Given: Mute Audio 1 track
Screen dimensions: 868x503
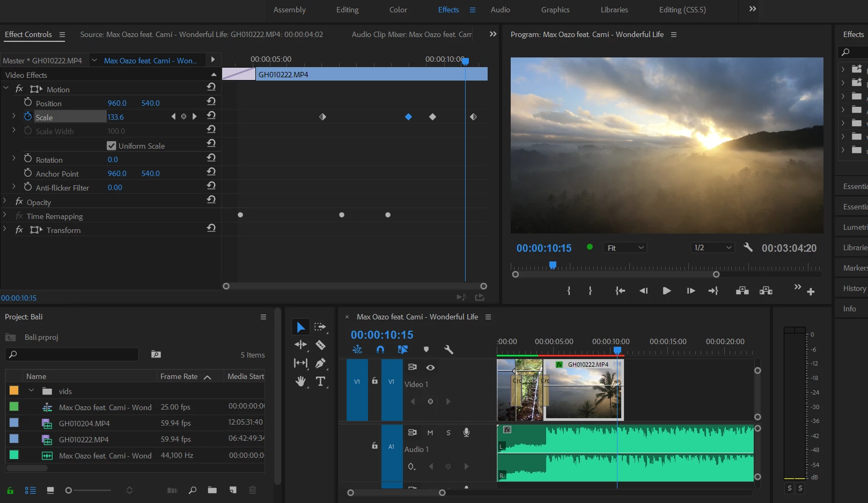Looking at the screenshot, I should tap(430, 433).
